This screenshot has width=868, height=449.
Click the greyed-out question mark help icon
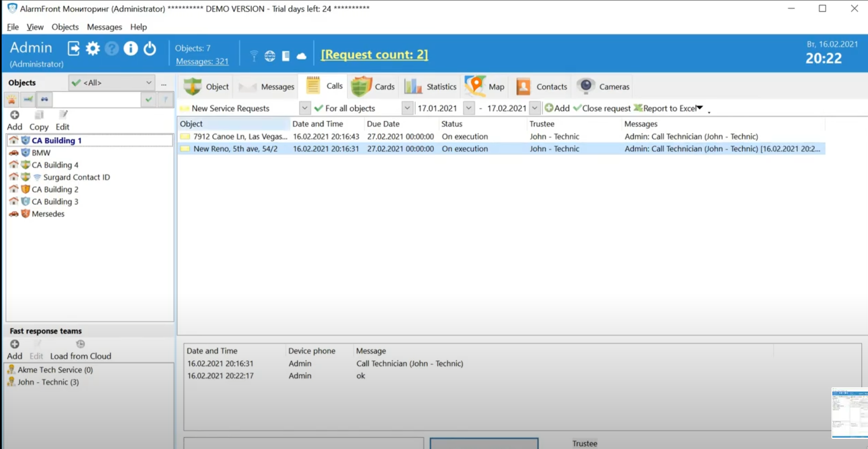(x=112, y=48)
